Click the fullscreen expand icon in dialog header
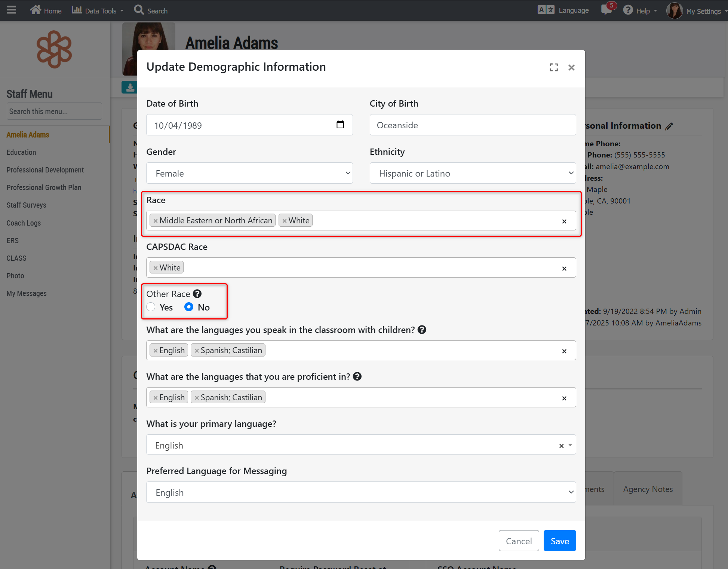 tap(554, 67)
